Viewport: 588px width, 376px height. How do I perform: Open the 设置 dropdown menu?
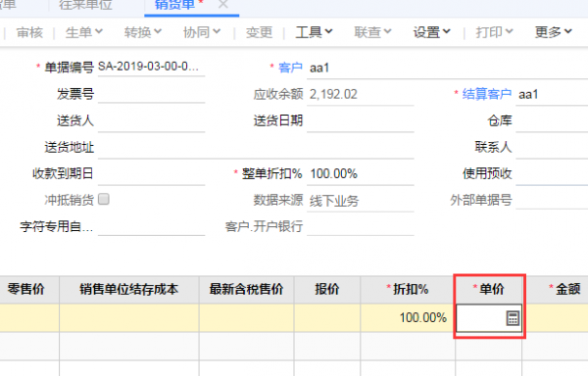(431, 32)
